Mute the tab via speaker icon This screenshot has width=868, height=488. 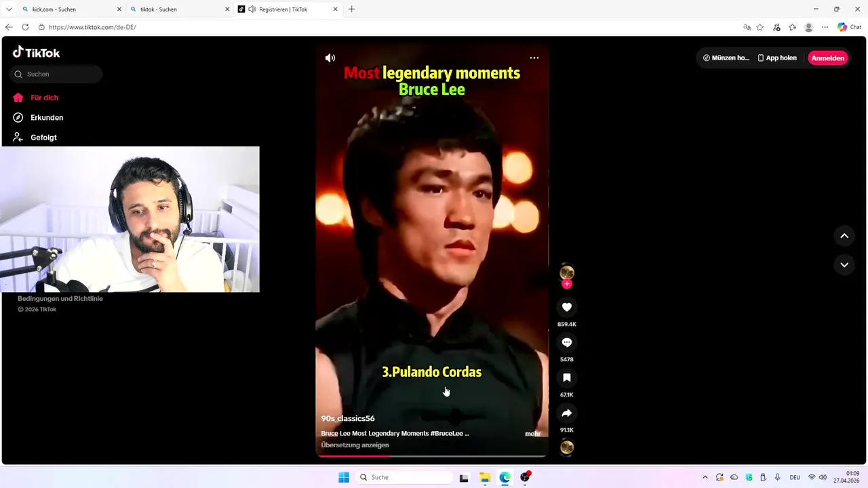point(252,9)
